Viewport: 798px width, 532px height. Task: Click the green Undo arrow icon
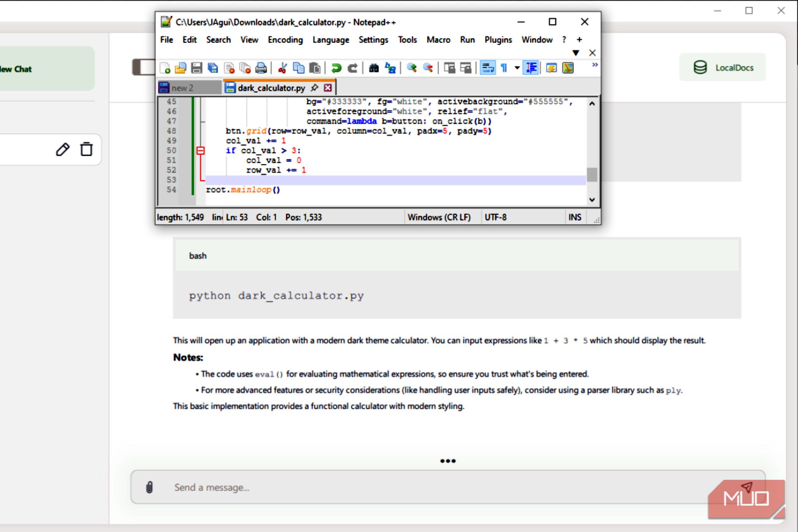click(x=336, y=68)
